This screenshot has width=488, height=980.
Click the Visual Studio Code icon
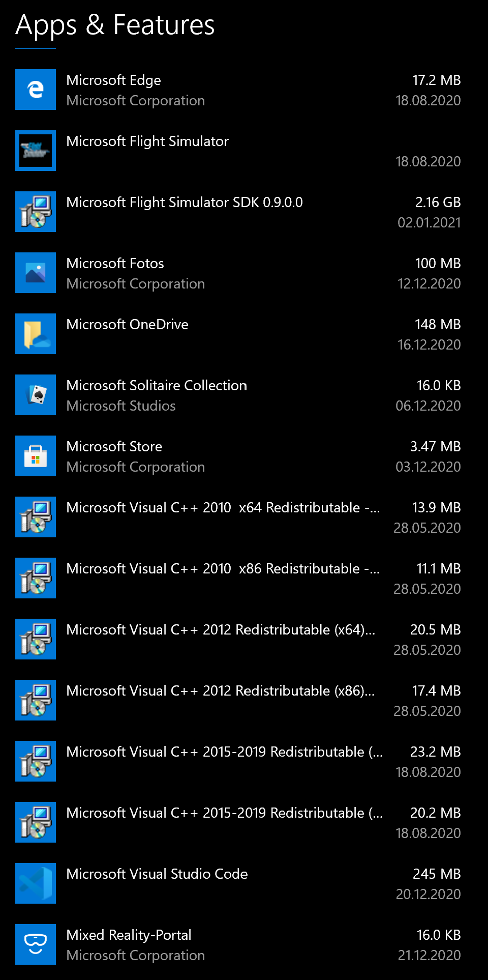(x=36, y=883)
